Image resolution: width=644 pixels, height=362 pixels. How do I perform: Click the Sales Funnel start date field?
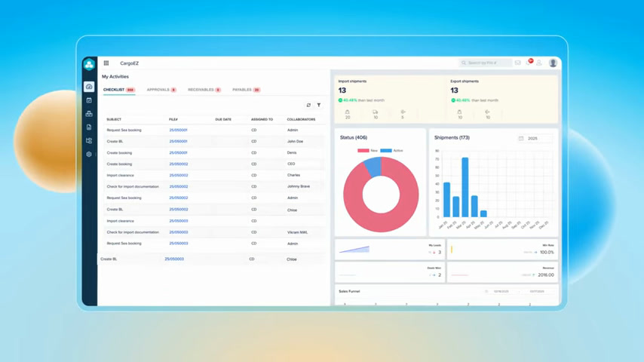501,291
